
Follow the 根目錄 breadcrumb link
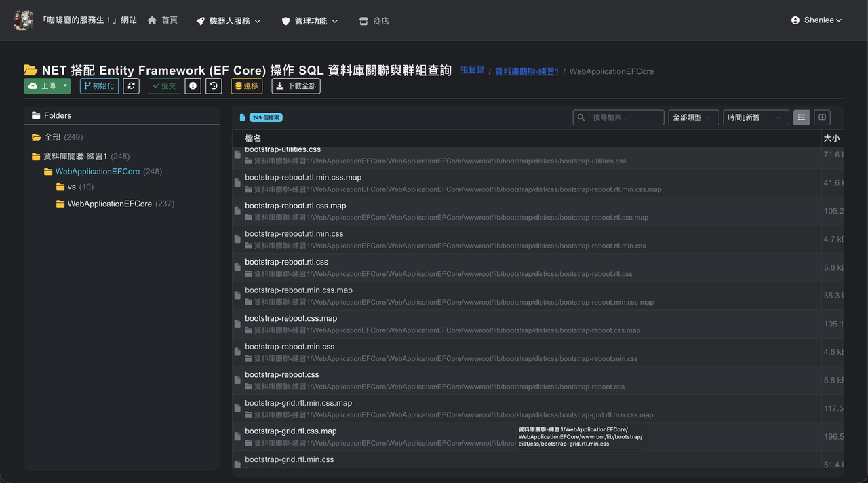473,70
